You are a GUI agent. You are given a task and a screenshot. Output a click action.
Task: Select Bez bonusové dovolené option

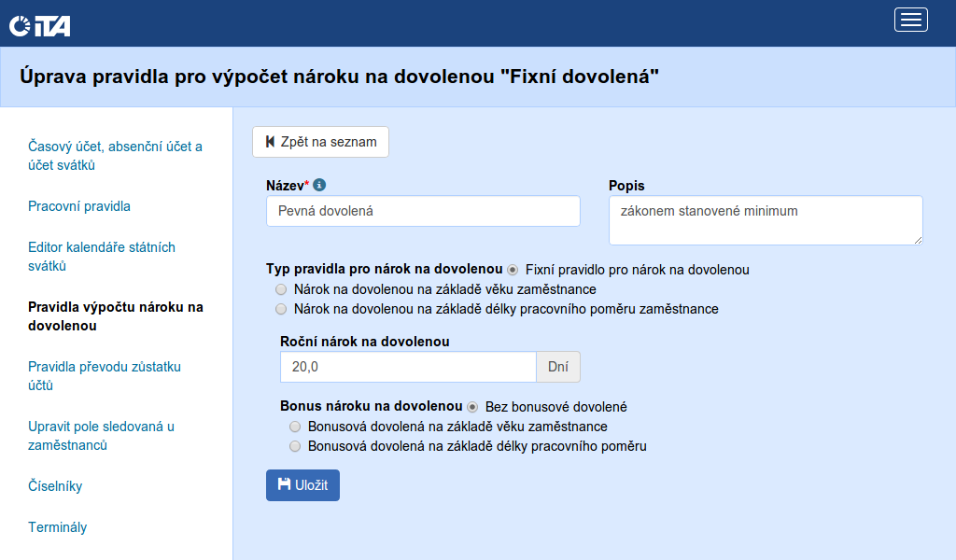click(x=472, y=407)
